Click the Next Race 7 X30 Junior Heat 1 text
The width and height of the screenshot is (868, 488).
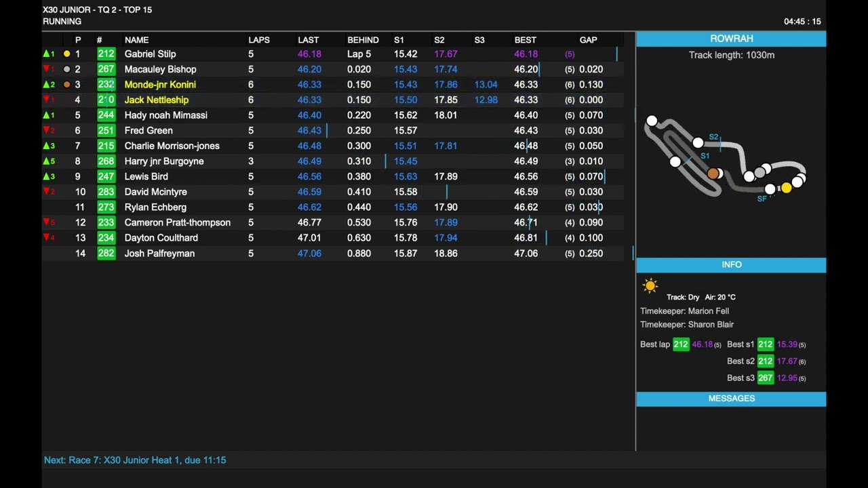(135, 460)
